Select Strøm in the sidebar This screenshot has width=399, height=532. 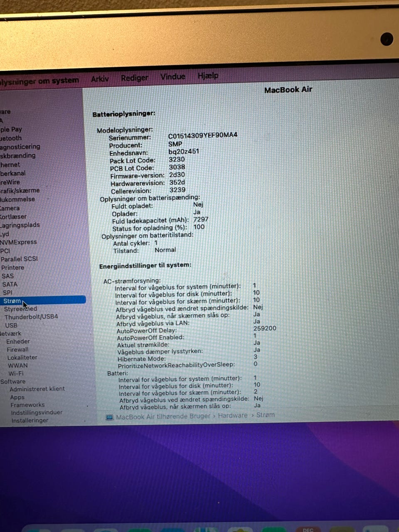coord(42,300)
